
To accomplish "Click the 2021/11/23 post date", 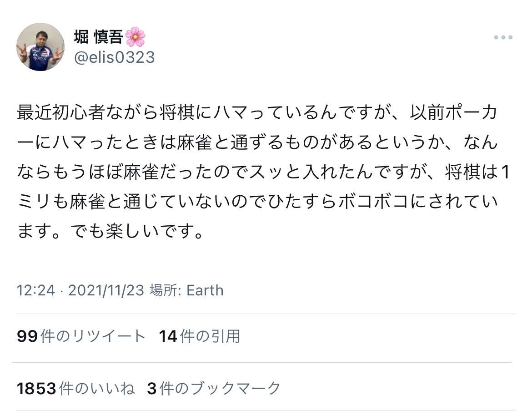I will point(106,290).
